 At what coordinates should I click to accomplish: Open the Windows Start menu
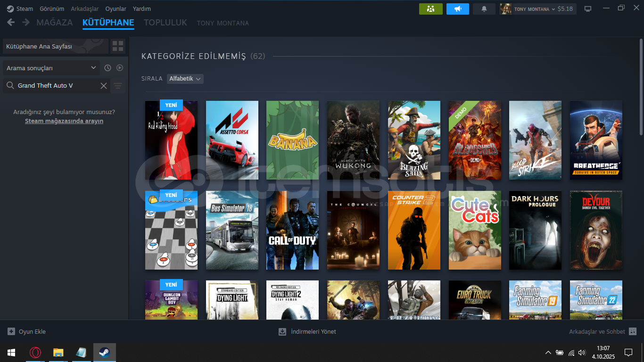(x=11, y=353)
